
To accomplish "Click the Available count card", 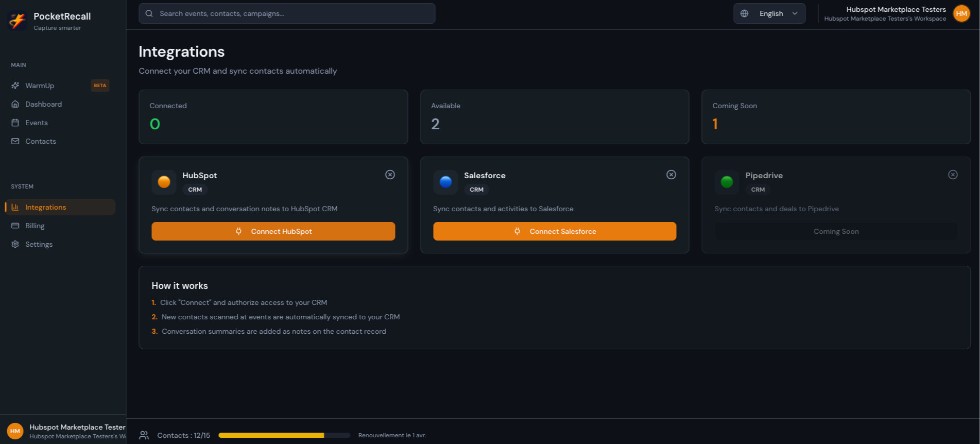I will point(555,117).
